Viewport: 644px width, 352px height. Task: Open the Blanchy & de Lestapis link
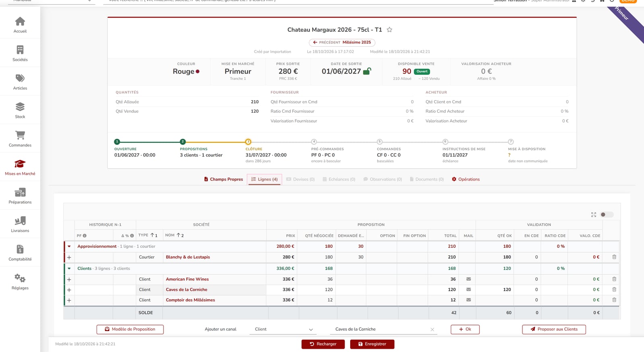[x=188, y=257]
